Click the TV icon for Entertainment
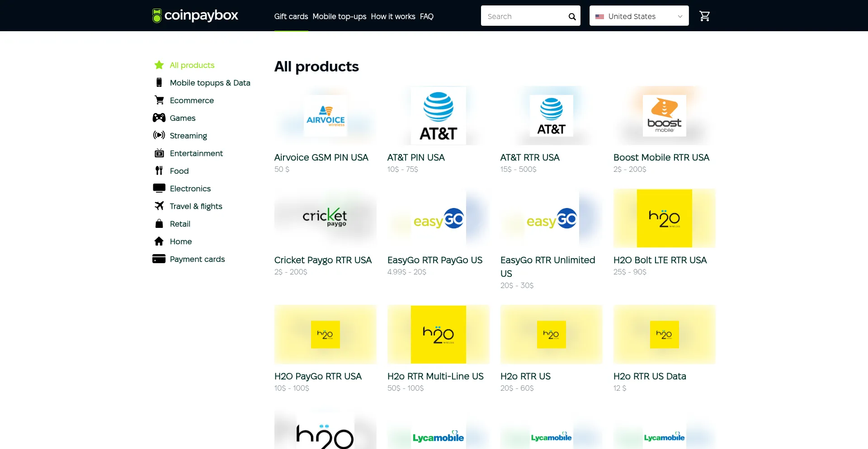 click(x=159, y=153)
